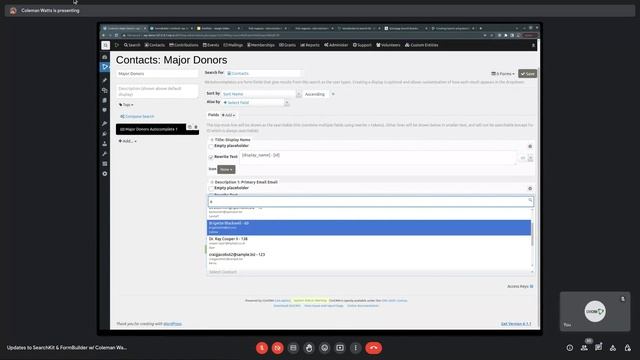The height and width of the screenshot is (360, 640).
Task: Open the Icon None dropdown
Action: [226, 169]
